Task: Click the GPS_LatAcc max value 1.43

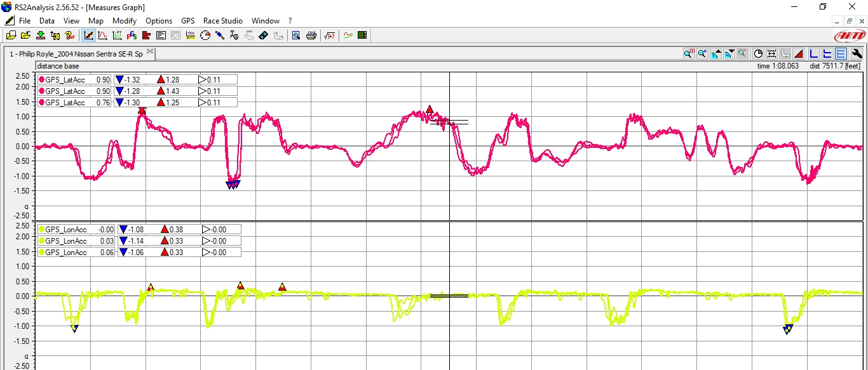Action: tap(173, 91)
